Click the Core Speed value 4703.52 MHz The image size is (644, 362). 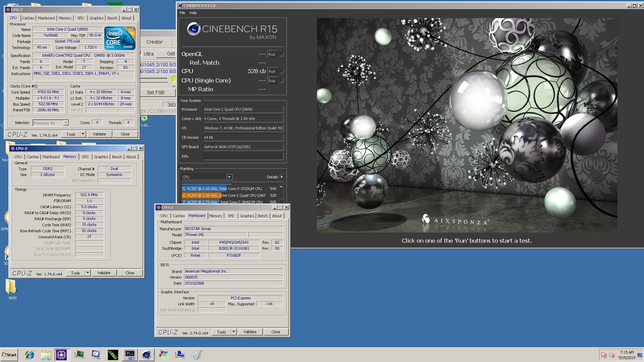click(48, 92)
